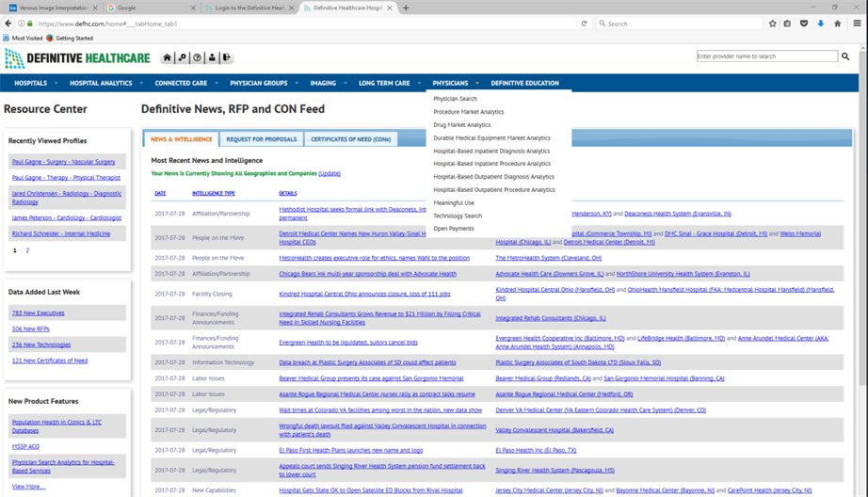Click the green padlock security icon
The image size is (868, 497).
[x=30, y=24]
